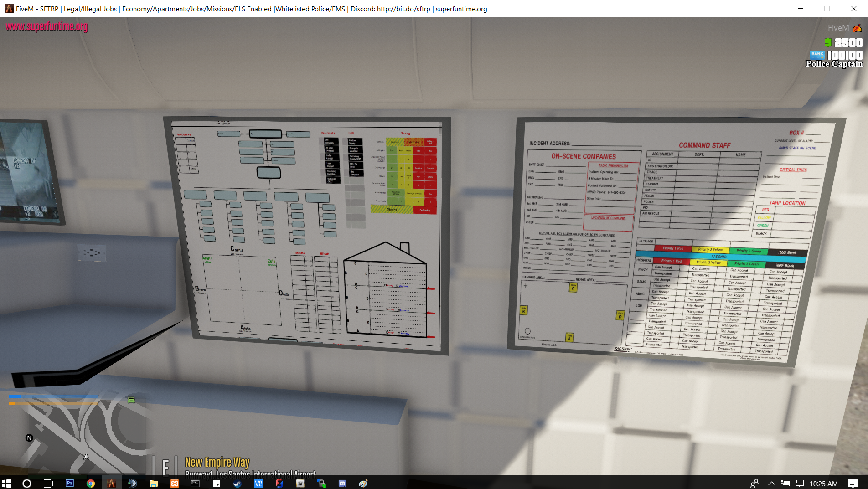
Task: Open the Photoshop taskbar icon
Action: pyautogui.click(x=70, y=483)
